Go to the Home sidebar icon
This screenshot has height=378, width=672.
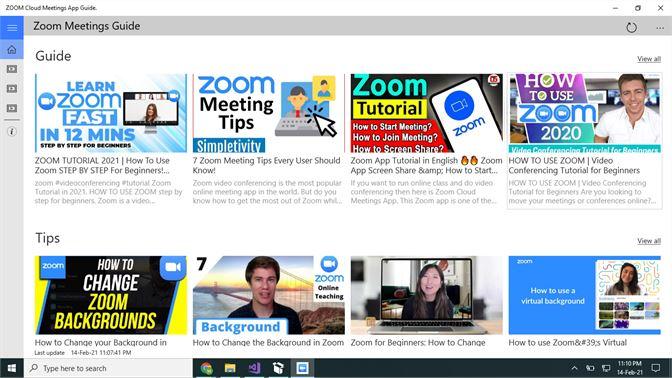(12, 49)
